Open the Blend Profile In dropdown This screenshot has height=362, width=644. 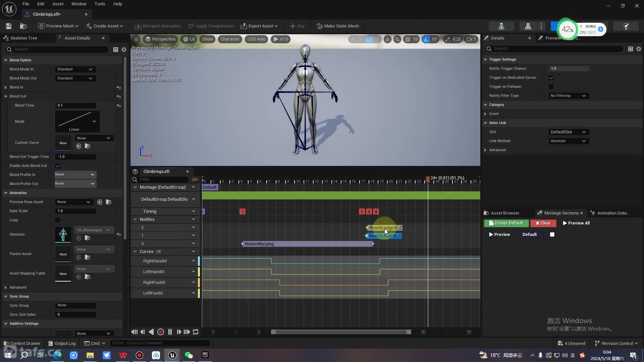(x=75, y=175)
